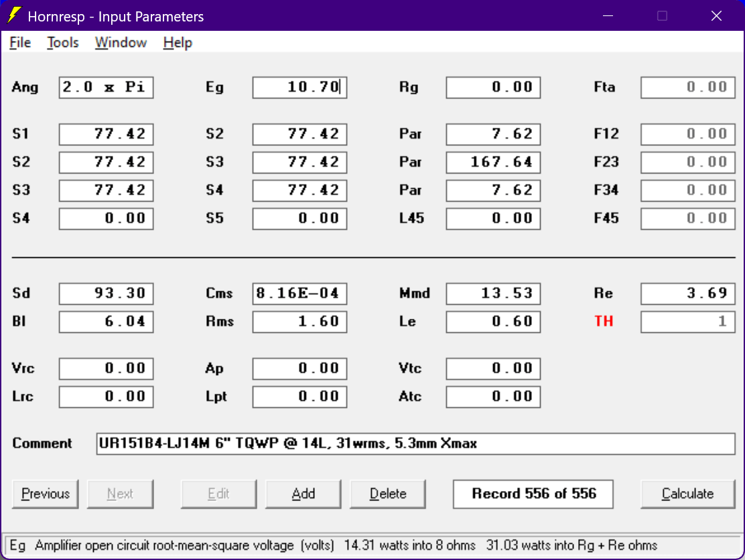Click the Le input field
Image resolution: width=745 pixels, height=560 pixels.
[493, 322]
